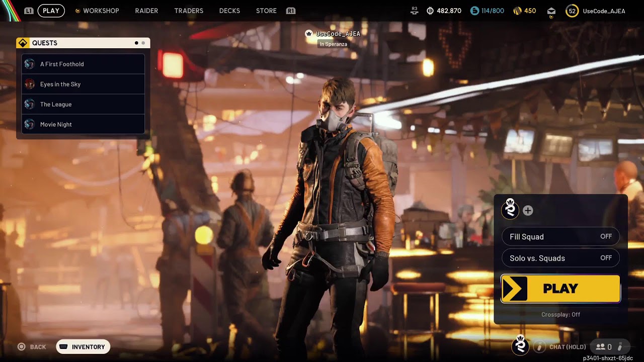This screenshot has height=362, width=644.
Task: Toggle Fill Squad option
Action: point(560,236)
